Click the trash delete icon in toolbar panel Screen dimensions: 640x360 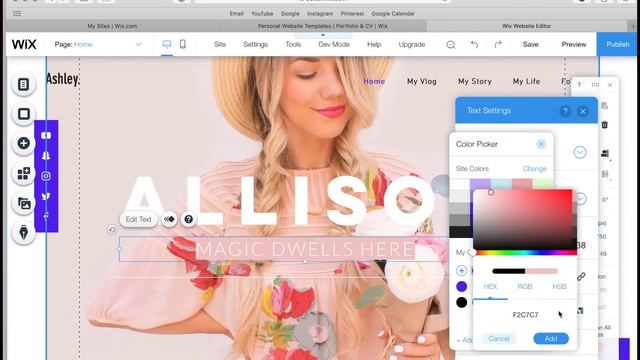[x=604, y=124]
